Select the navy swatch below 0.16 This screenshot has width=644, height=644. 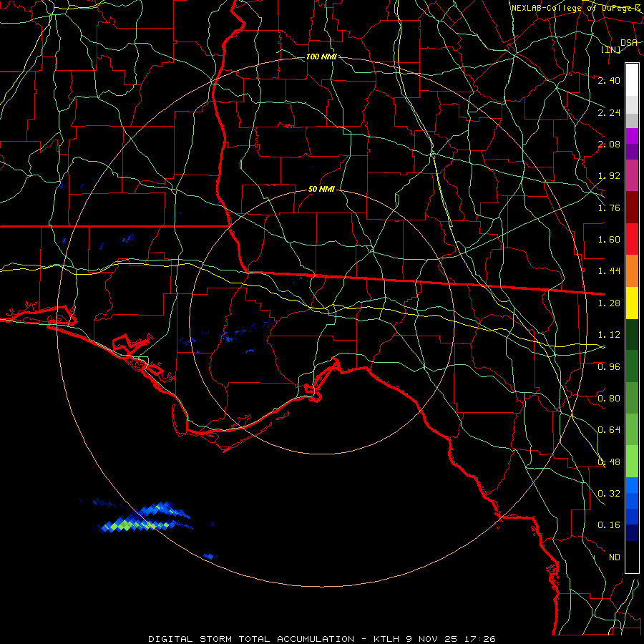[x=632, y=533]
